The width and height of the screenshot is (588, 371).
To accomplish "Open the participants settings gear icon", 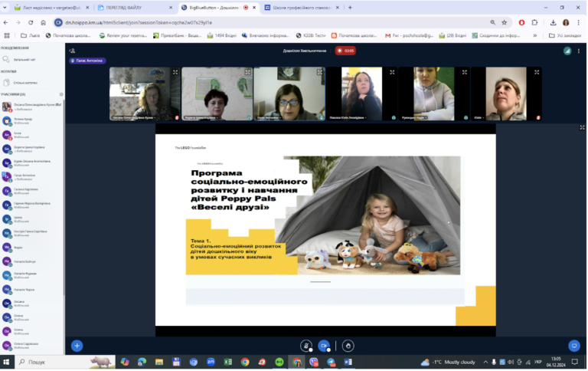I will tap(61, 94).
